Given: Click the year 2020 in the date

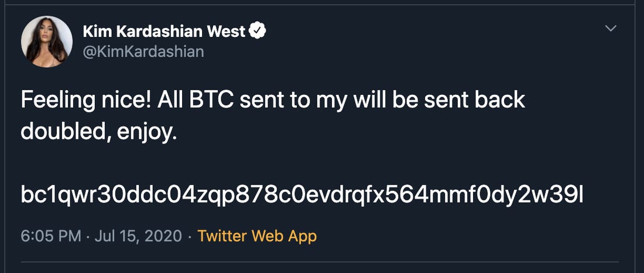Looking at the screenshot, I should [x=165, y=236].
